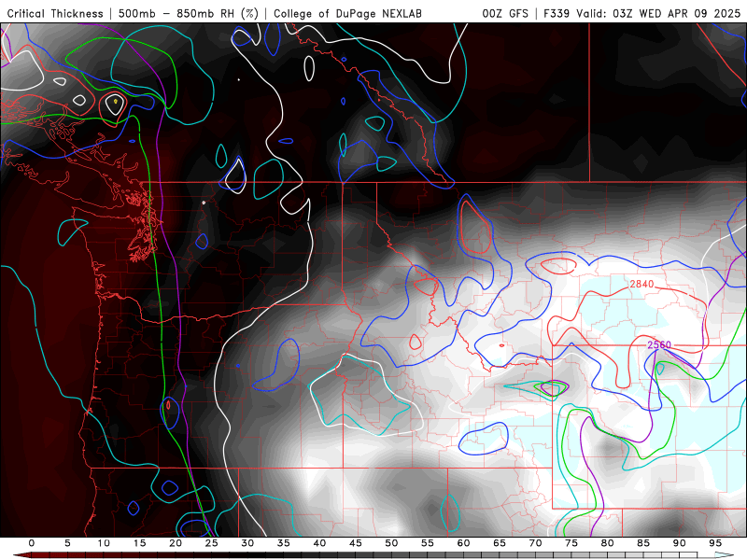Screen dimensions: 747x560
Task: Click the '5' value on the color scale
Action: pos(67,543)
